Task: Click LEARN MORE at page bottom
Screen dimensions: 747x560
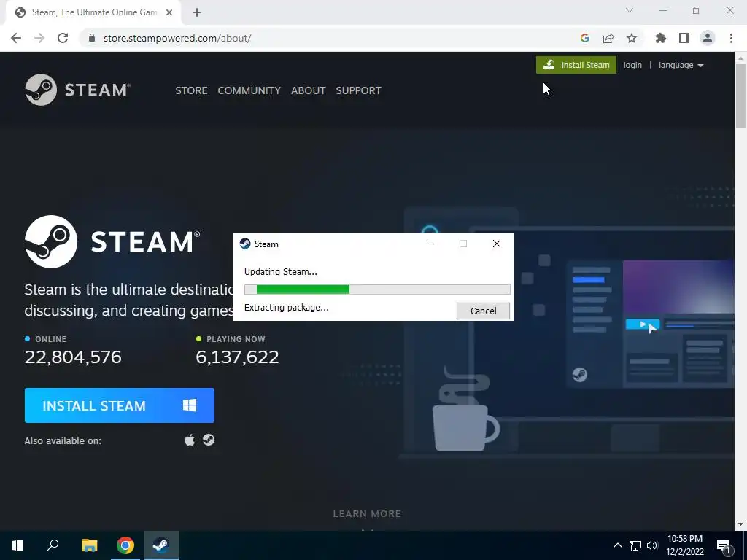Action: [367, 514]
